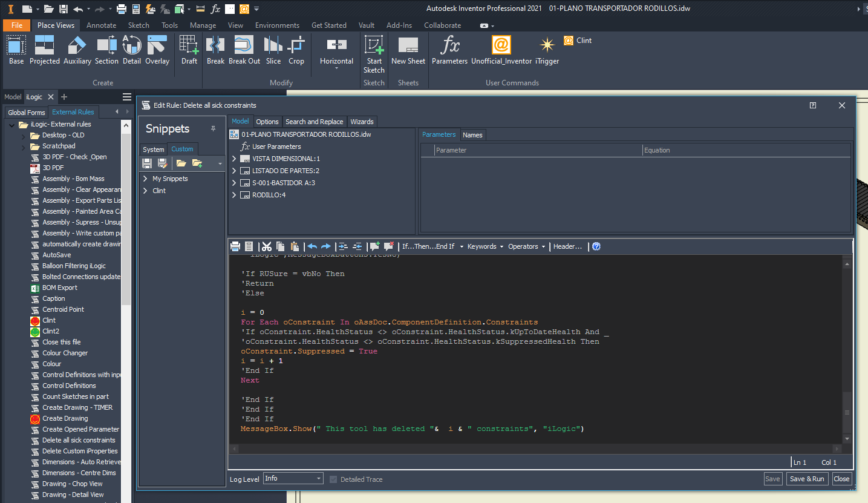This screenshot has height=503, width=868.
Task: Open the Annotate ribbon tab
Action: pos(101,25)
